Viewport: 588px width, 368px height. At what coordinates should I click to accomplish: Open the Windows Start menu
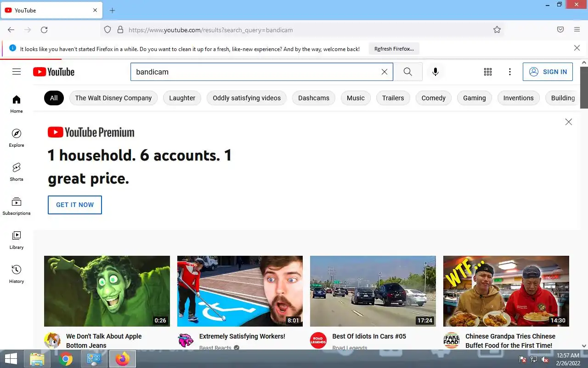(x=11, y=359)
